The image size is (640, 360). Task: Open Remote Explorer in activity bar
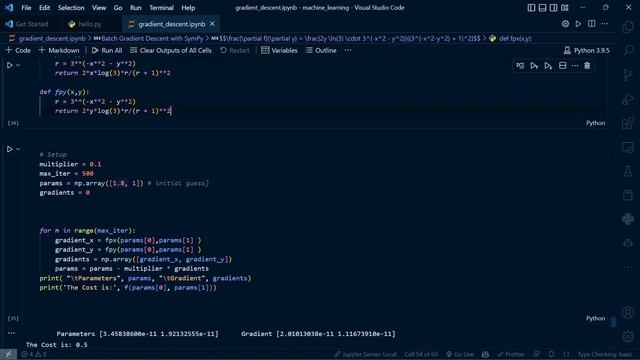click(x=628, y=147)
